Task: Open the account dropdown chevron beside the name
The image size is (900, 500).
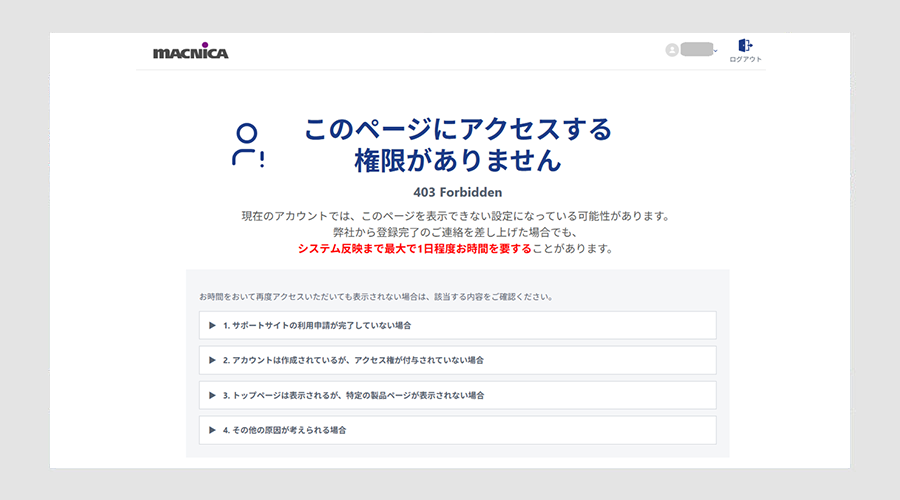Action: point(716,51)
